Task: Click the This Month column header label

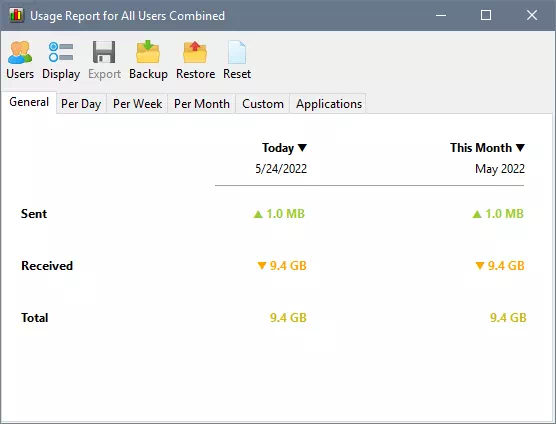Action: click(481, 147)
